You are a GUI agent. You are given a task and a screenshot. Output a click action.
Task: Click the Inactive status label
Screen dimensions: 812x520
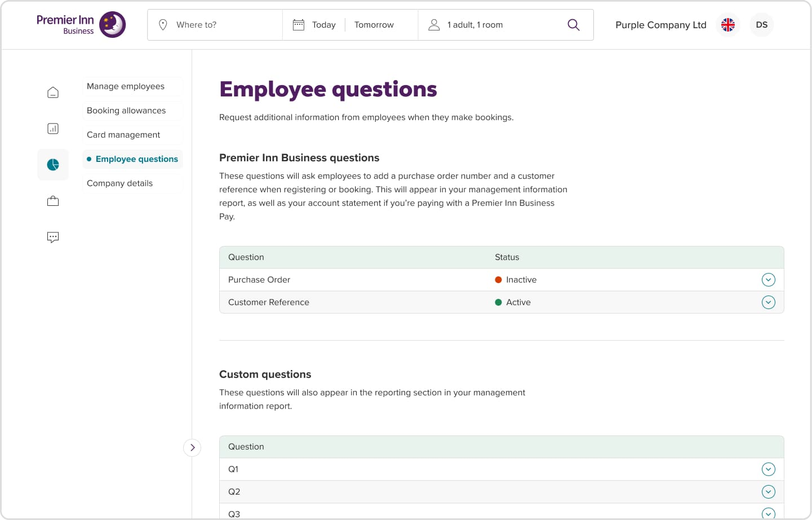[521, 280]
